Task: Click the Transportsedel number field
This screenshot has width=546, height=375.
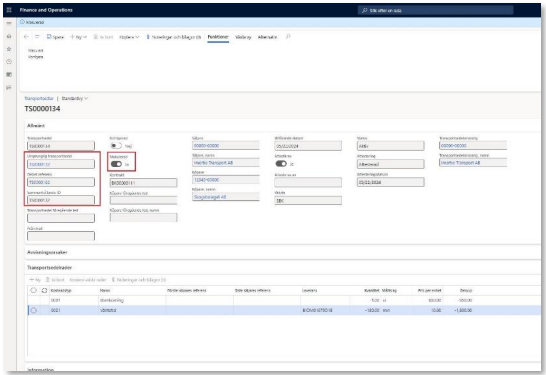Action: pos(61,146)
